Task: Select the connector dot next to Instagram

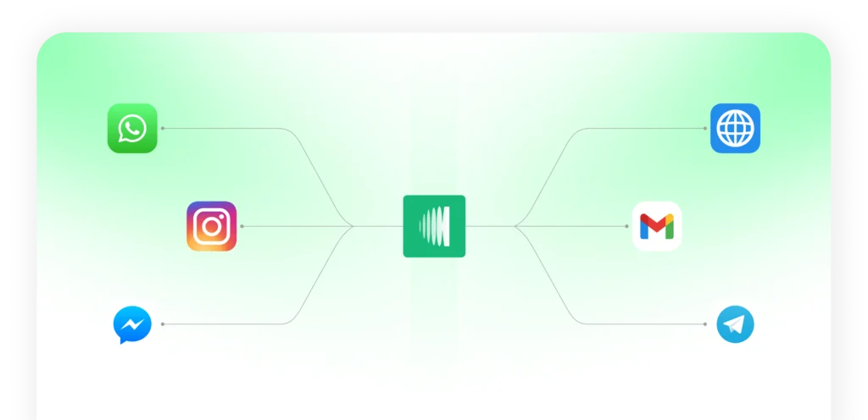Action: 242,226
